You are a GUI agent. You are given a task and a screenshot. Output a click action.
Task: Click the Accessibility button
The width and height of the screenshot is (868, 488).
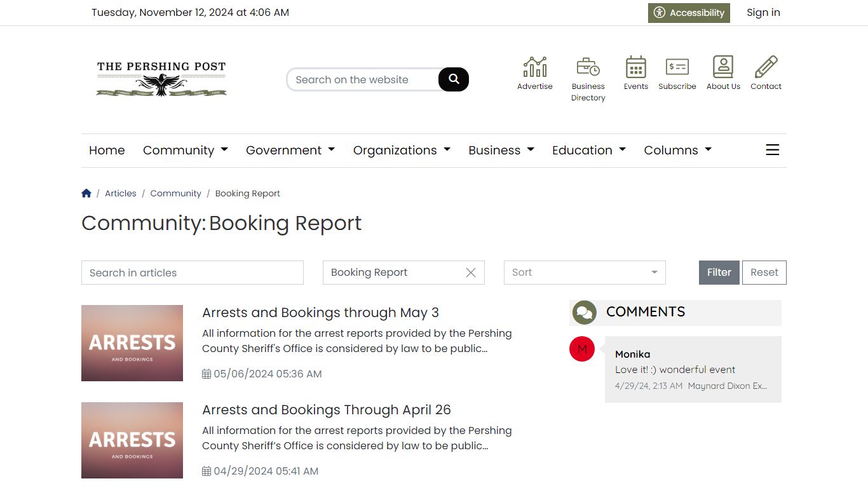point(689,13)
